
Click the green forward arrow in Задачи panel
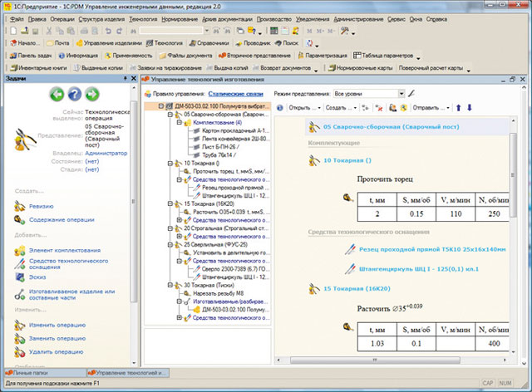[92, 94]
